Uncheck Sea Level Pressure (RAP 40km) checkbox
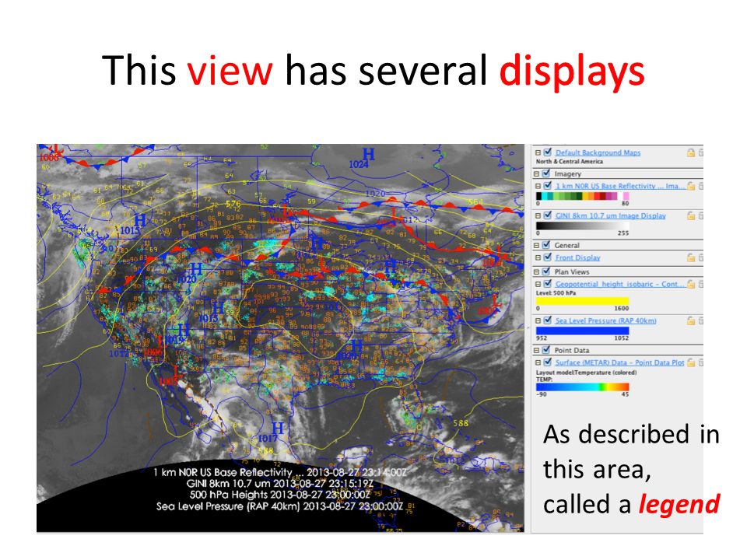Viewport: 747px width, 560px height. click(x=547, y=320)
